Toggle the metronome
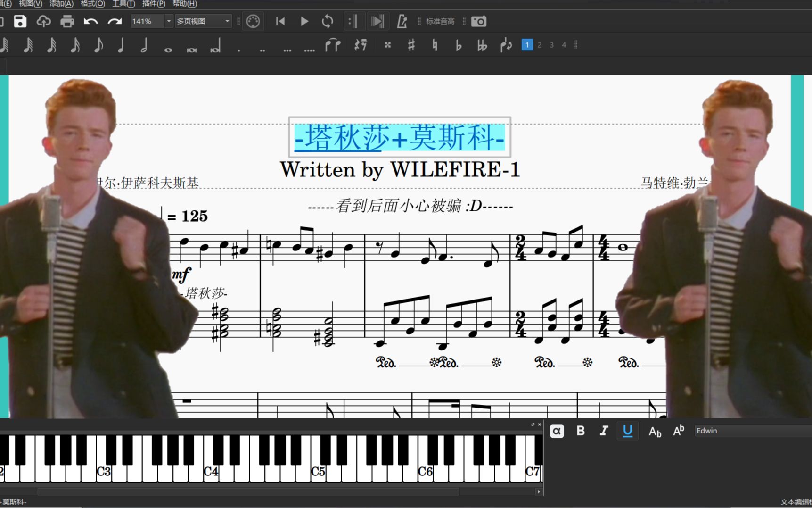 coord(402,21)
